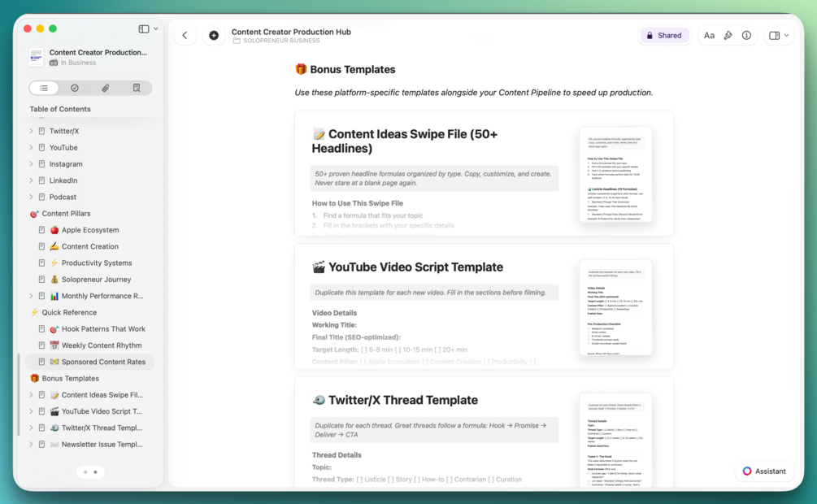
Task: Open Content Ideas Swipe File card title
Action: 405,141
